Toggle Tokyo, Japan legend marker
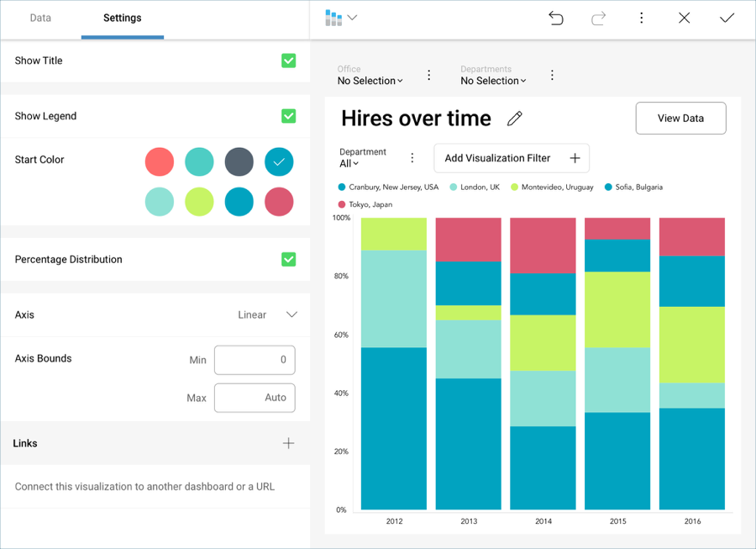The height and width of the screenshot is (549, 756). 342,204
